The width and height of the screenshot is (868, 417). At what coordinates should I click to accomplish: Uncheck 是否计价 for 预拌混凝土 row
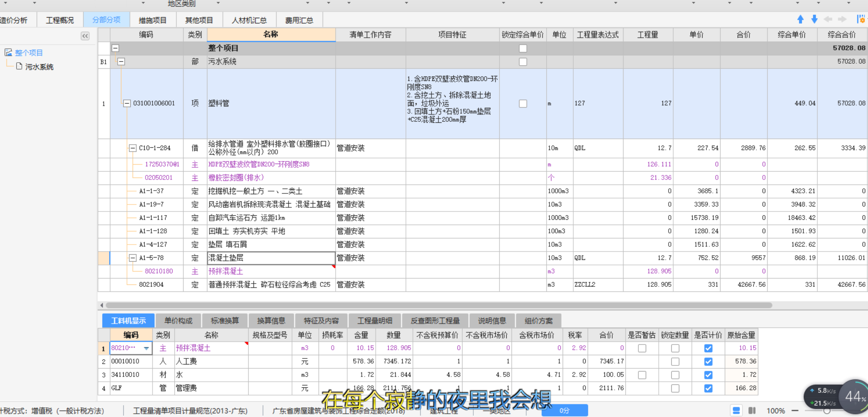tap(708, 348)
